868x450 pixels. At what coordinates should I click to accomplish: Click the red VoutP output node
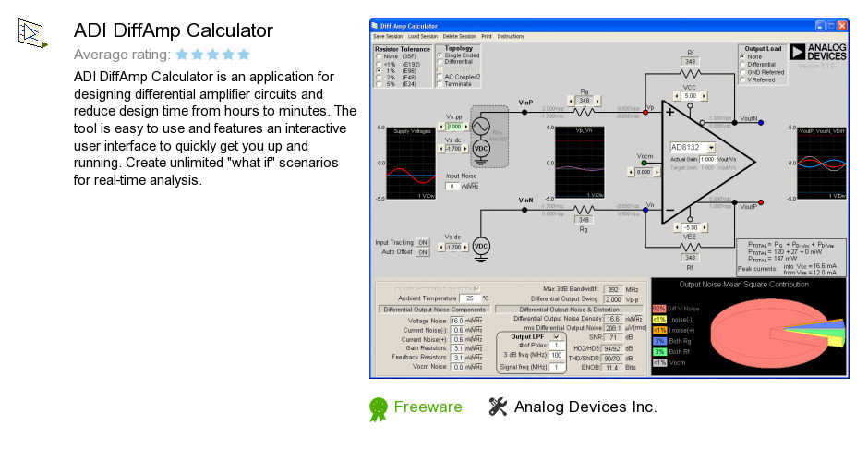click(761, 203)
